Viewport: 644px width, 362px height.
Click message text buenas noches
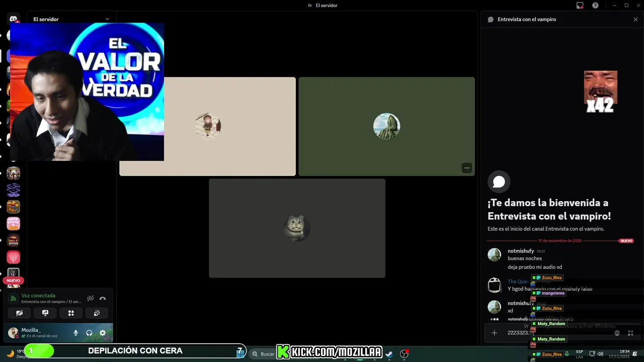click(x=525, y=258)
